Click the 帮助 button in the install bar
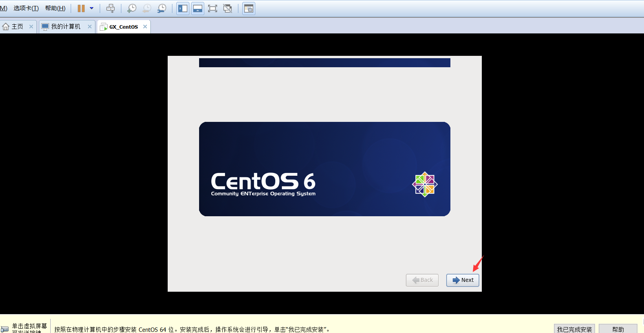Image resolution: width=644 pixels, height=333 pixels. pos(618,329)
